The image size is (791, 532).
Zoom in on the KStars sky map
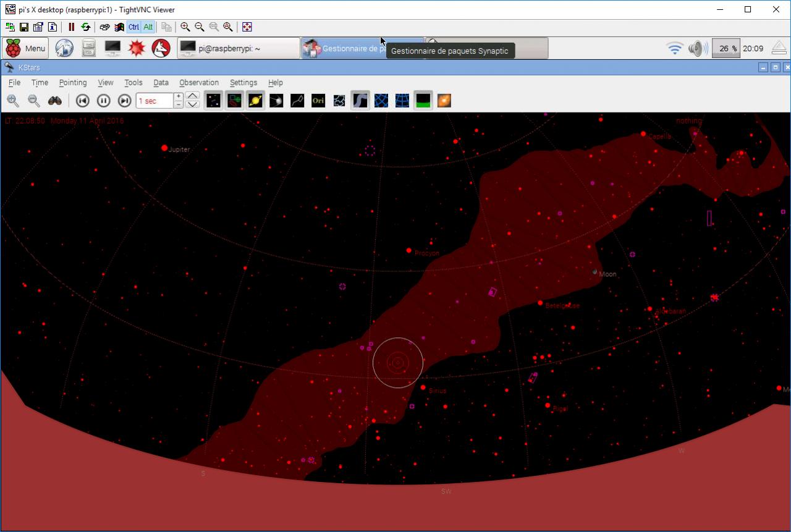point(13,100)
